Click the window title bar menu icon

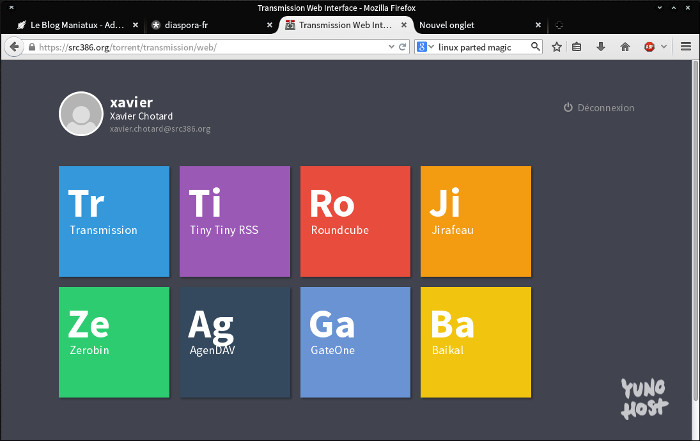coord(11,8)
